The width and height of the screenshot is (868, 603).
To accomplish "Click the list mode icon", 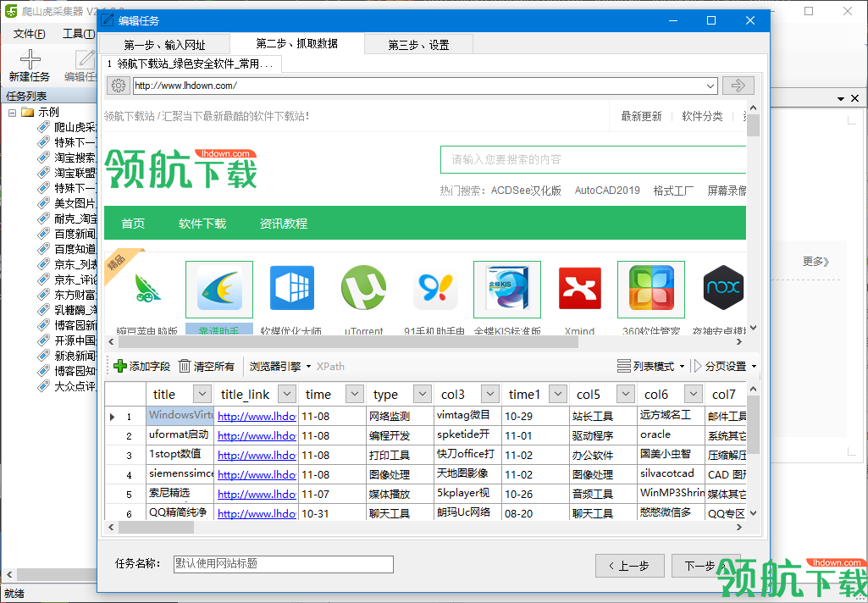I will (624, 366).
